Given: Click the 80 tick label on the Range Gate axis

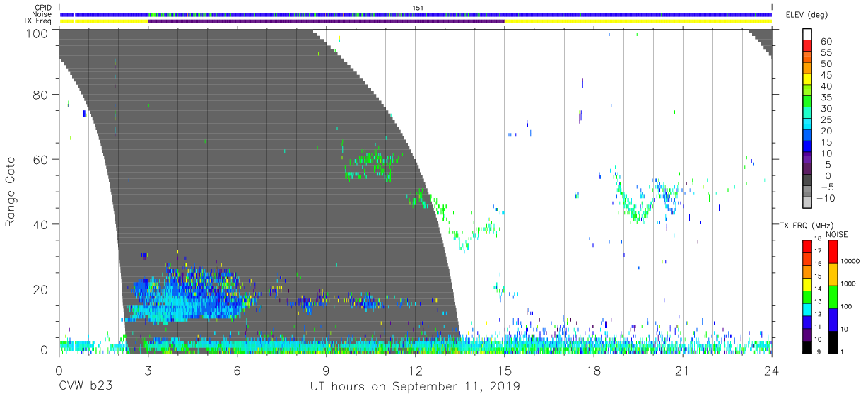Looking at the screenshot, I should (x=41, y=95).
